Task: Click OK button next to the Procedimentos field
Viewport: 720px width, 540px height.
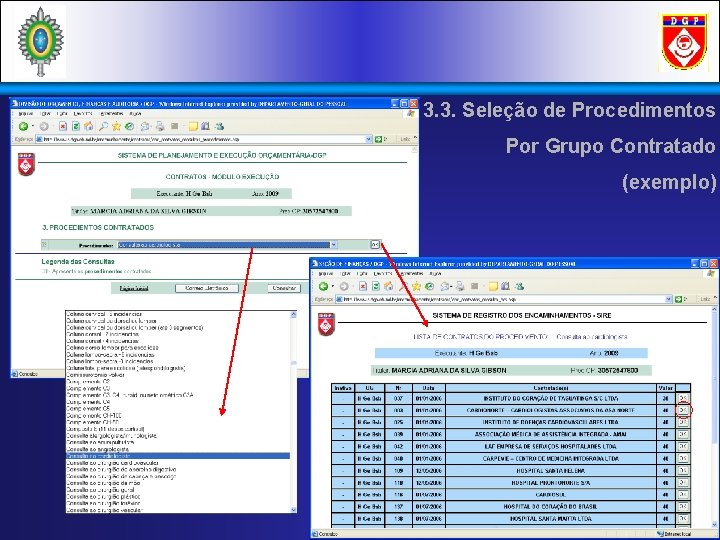Action: [375, 245]
